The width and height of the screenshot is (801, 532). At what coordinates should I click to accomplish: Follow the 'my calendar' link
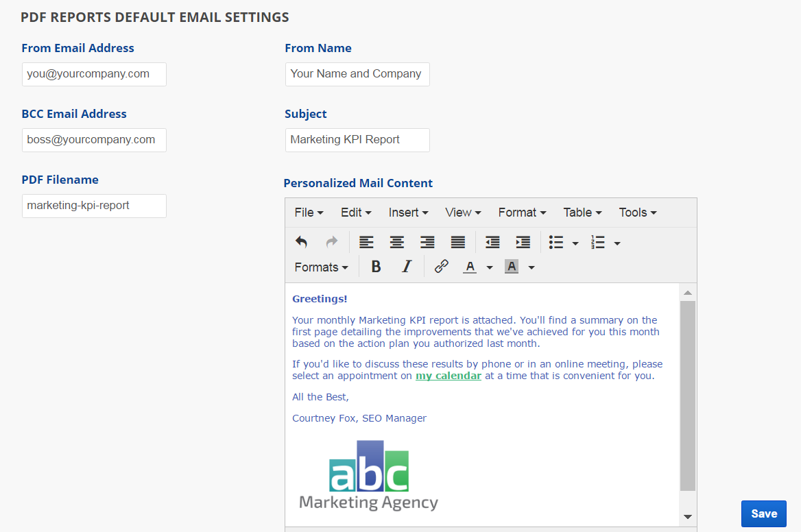point(449,376)
